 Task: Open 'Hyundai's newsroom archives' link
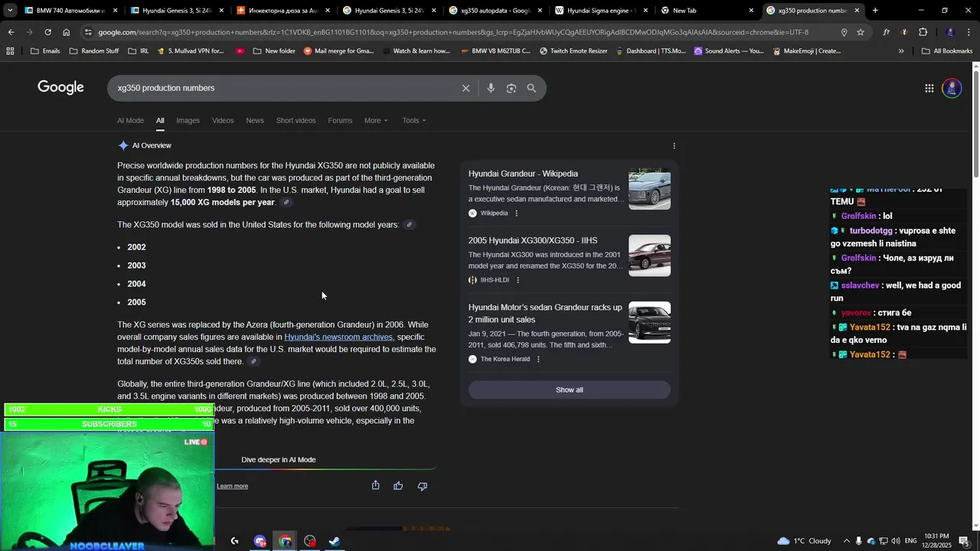click(x=338, y=337)
